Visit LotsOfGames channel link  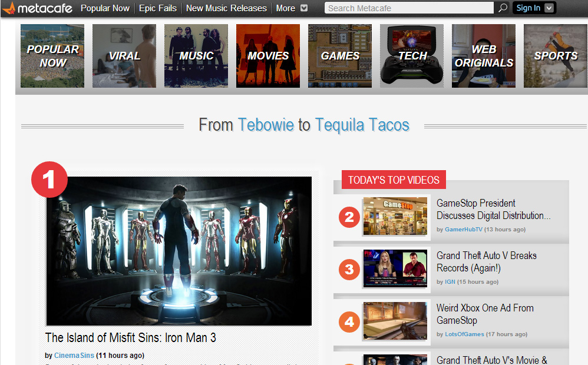(x=464, y=334)
